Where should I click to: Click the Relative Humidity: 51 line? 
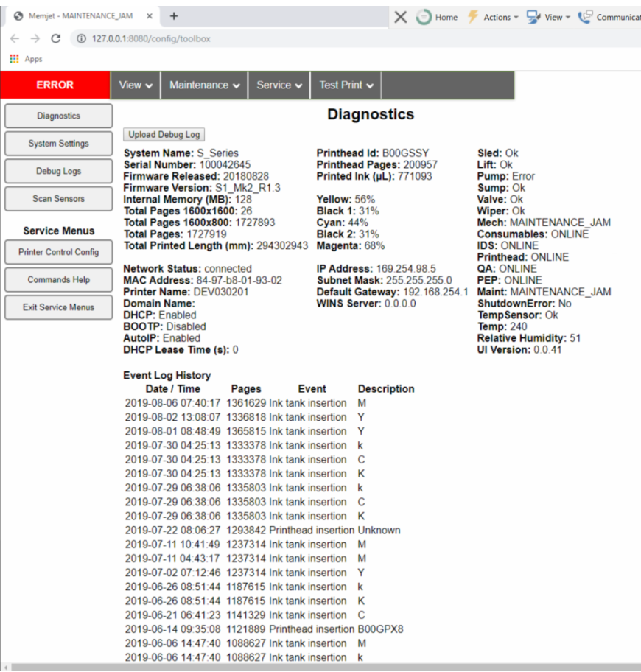529,338
